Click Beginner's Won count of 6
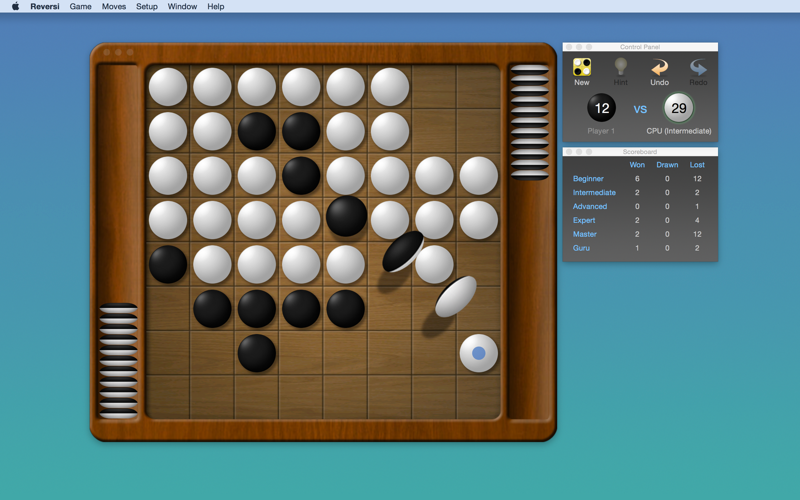The width and height of the screenshot is (800, 500). pos(637,179)
